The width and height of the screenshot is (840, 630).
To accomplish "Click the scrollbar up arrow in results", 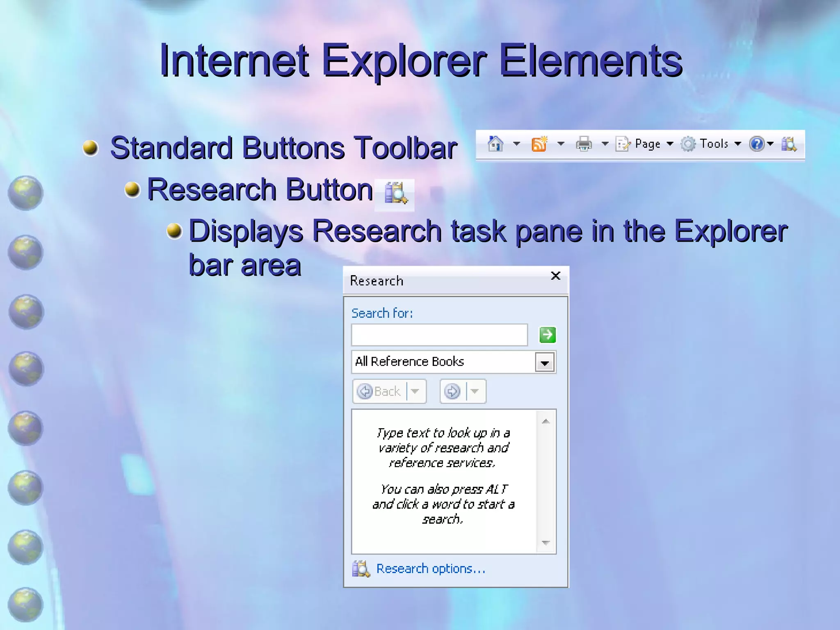I will pyautogui.click(x=546, y=421).
